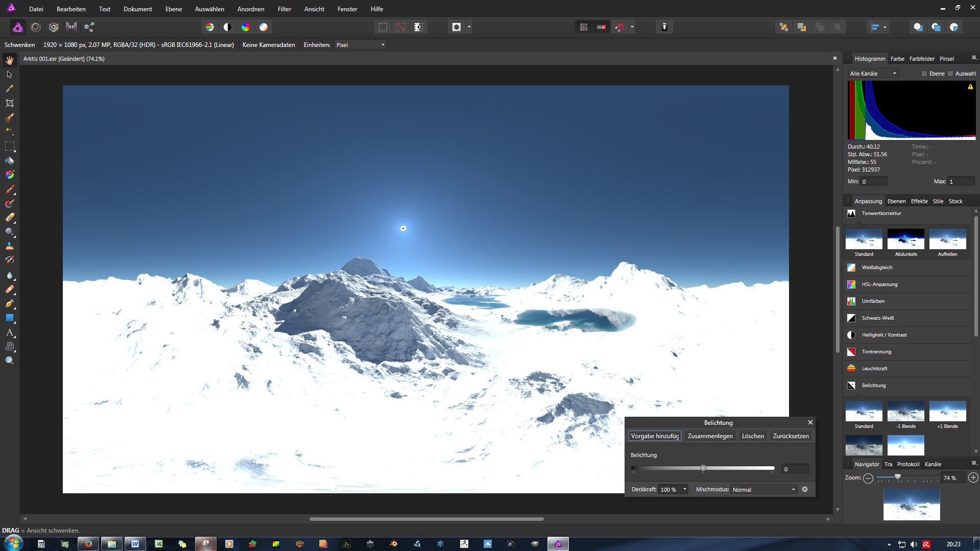Open the Mischmodus Normal dropdown
The width and height of the screenshot is (980, 551).
(763, 489)
